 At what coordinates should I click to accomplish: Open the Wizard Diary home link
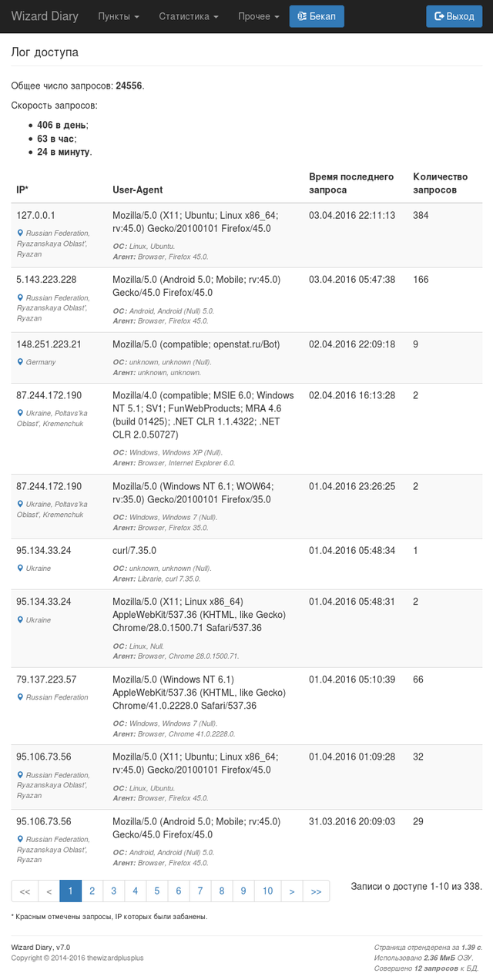point(45,16)
